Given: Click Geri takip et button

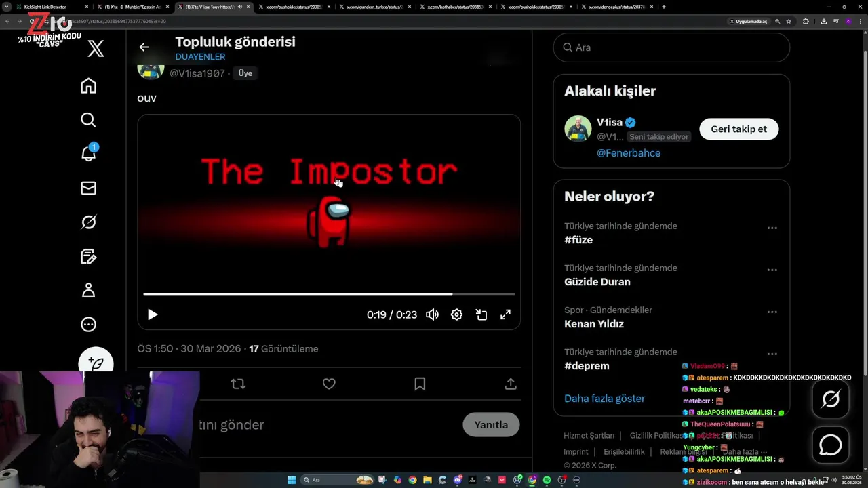Looking at the screenshot, I should (x=738, y=129).
